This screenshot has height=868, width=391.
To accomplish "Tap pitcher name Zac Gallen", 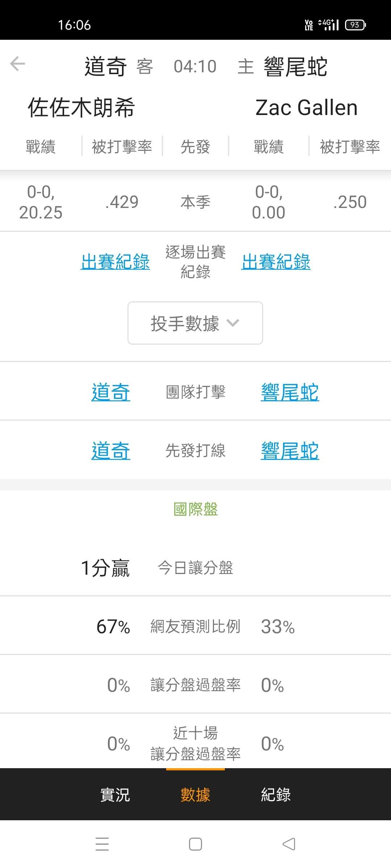I will click(x=306, y=108).
